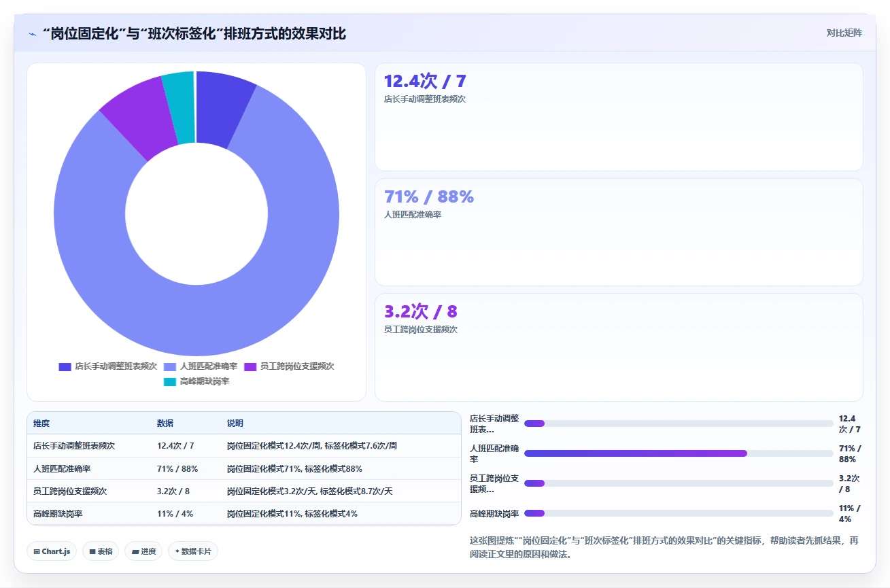This screenshot has height=588, width=890.
Task: Click table cell 12.4次 / 7
Action: [x=175, y=446]
